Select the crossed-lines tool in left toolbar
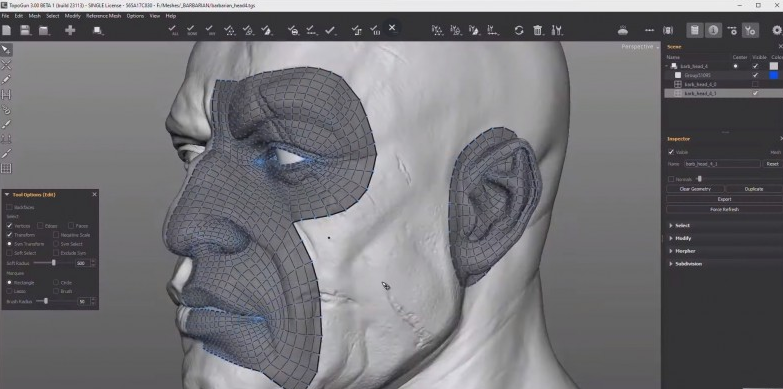Screen dimensions: 783x389 (6, 65)
